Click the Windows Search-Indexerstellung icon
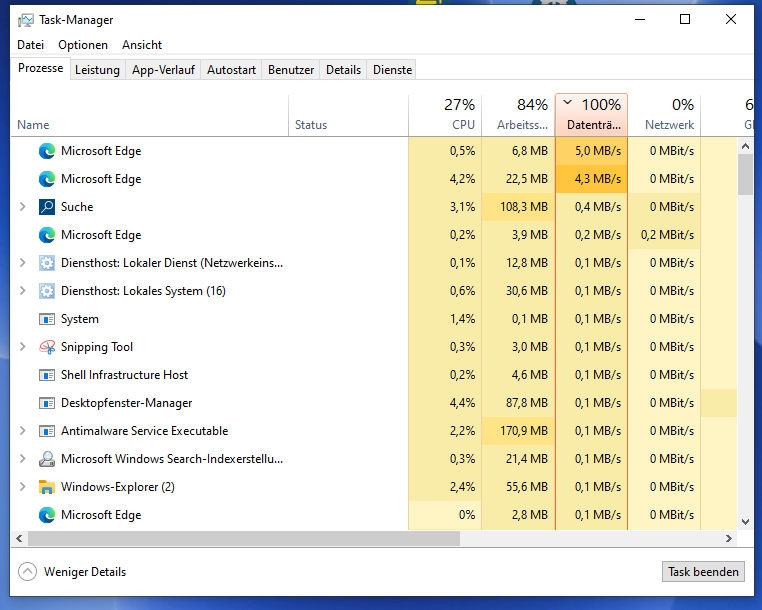The height and width of the screenshot is (610, 762). click(47, 459)
